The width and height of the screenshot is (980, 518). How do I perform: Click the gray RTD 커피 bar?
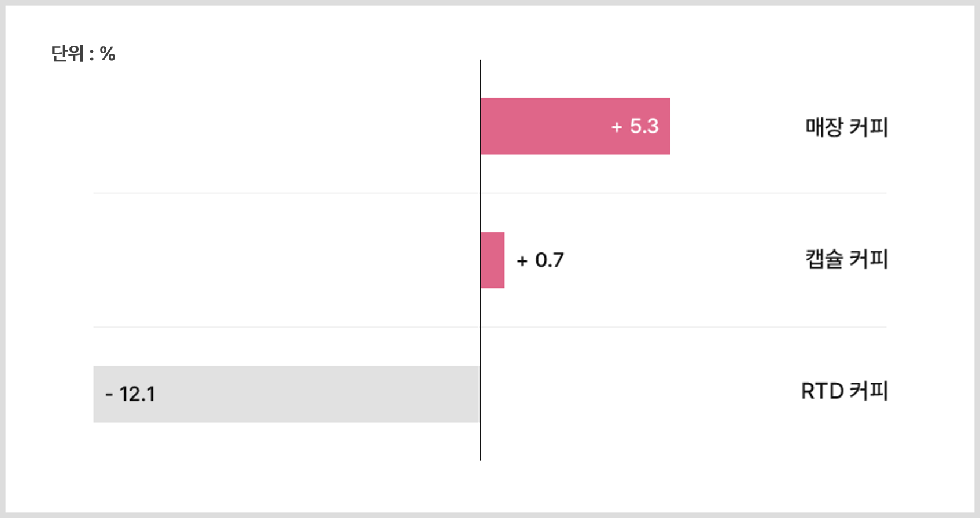(286, 394)
